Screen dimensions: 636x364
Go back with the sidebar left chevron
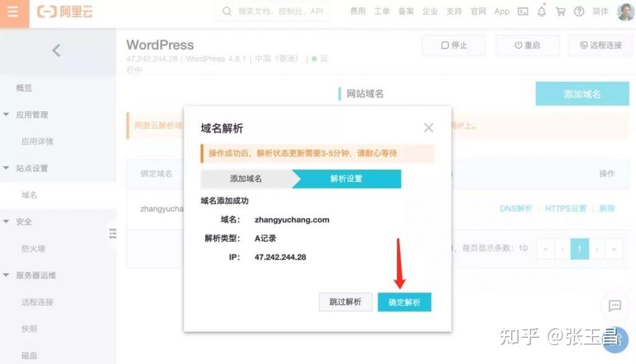pyautogui.click(x=57, y=50)
